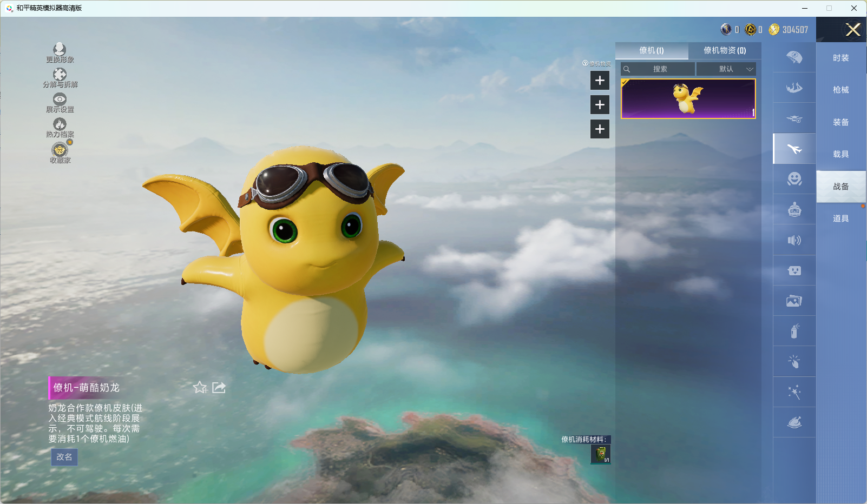
Task: Click the third plus supply slot
Action: pyautogui.click(x=600, y=129)
